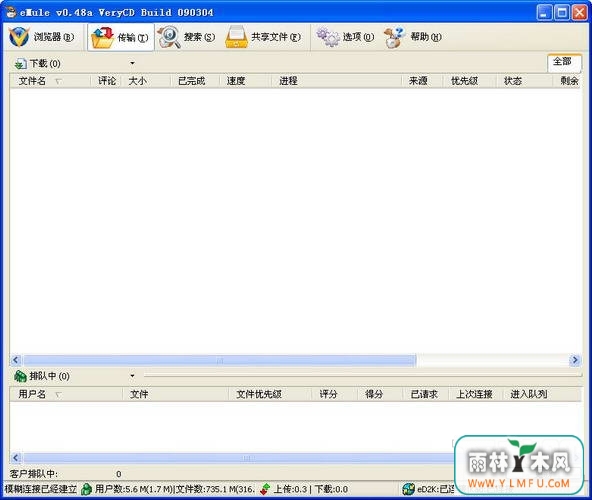The image size is (592, 500).
Task: Sort downloads by 文件名 column
Action: pos(50,81)
